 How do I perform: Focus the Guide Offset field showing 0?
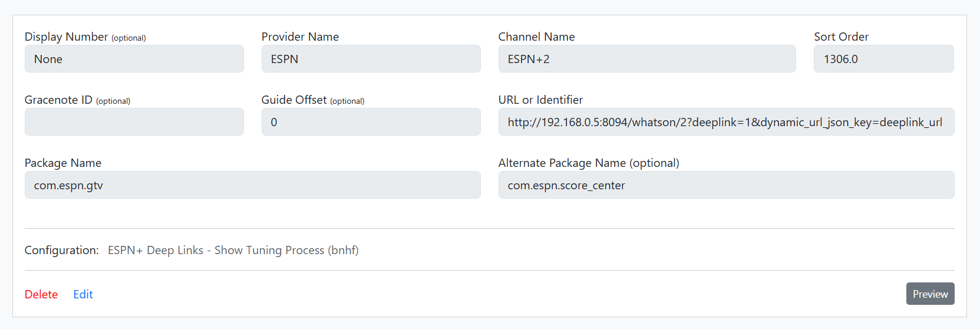(371, 122)
